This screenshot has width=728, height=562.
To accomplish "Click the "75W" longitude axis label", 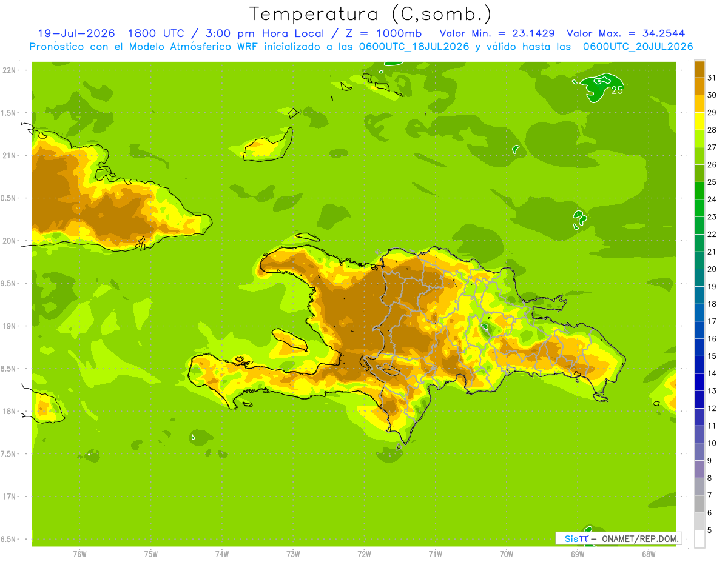I will [x=151, y=554].
